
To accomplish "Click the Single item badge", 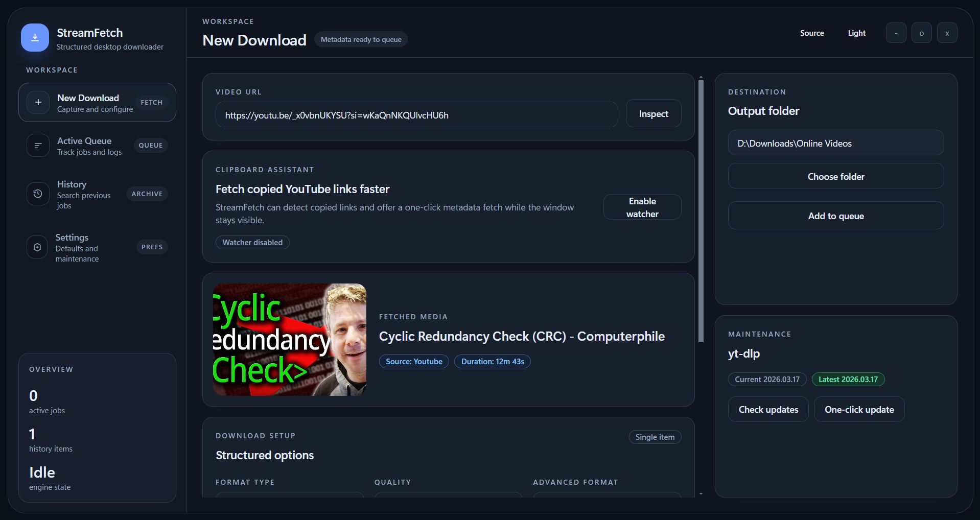I will click(x=655, y=437).
